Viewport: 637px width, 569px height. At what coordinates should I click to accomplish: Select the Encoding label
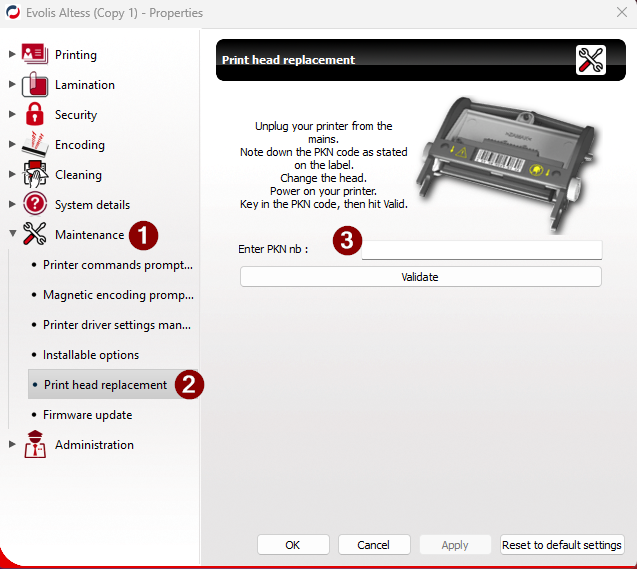(80, 145)
